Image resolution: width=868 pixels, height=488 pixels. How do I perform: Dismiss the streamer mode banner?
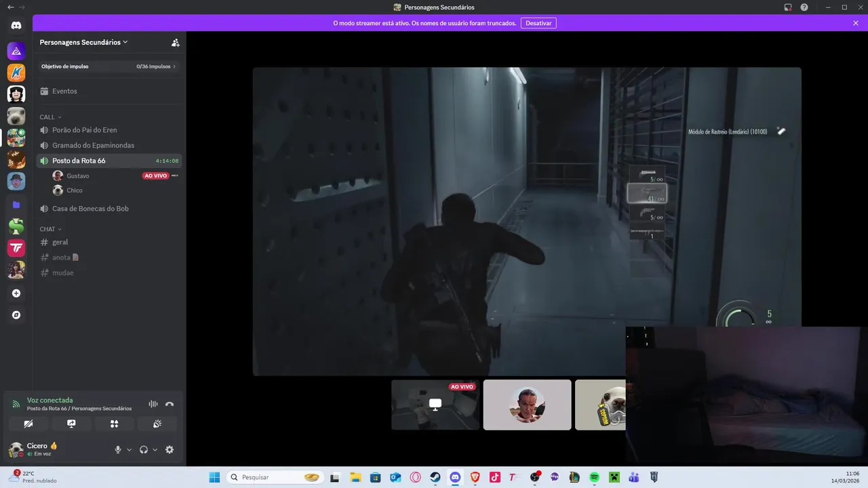(856, 23)
